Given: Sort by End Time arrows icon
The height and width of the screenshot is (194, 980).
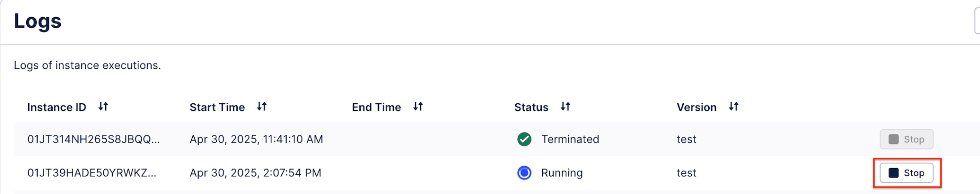Looking at the screenshot, I should tap(418, 107).
